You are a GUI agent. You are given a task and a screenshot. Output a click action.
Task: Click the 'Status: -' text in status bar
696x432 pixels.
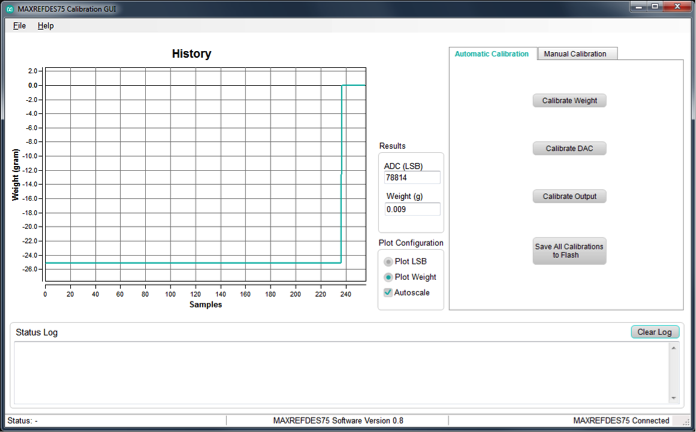[23, 420]
